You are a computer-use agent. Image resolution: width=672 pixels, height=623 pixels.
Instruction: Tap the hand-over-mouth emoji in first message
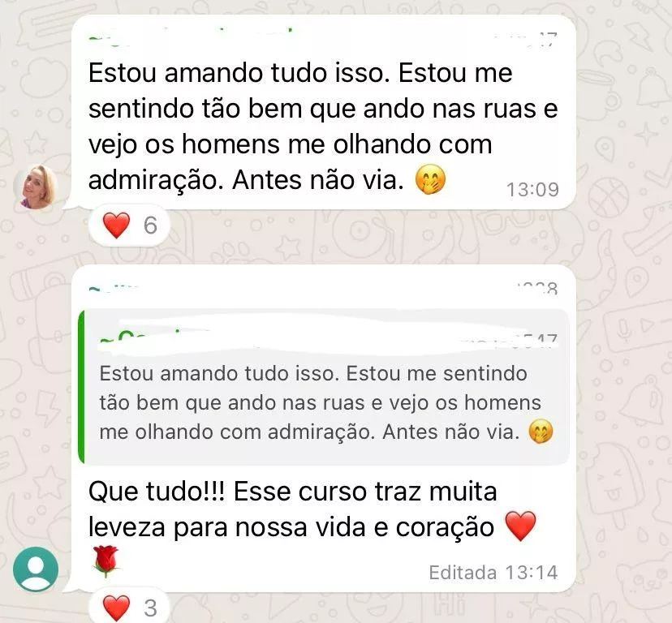430,180
